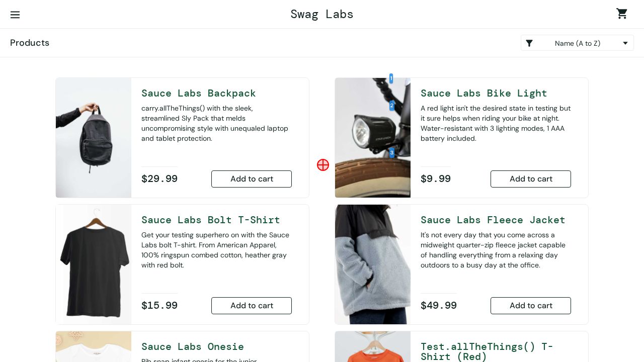Add Sauce Labs Fleece Jacket to cart
The height and width of the screenshot is (362, 644).
click(531, 306)
